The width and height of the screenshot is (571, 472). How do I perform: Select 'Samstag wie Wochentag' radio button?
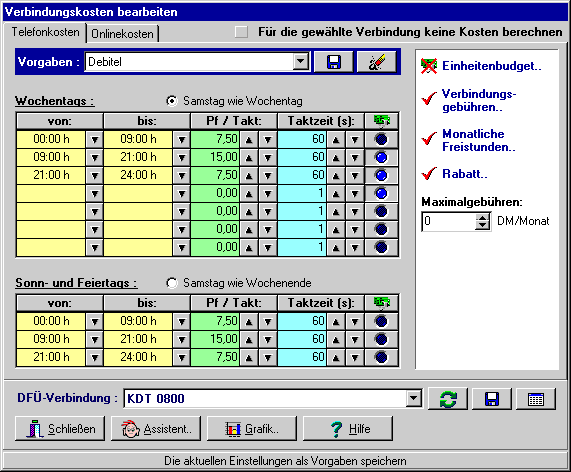(x=172, y=101)
